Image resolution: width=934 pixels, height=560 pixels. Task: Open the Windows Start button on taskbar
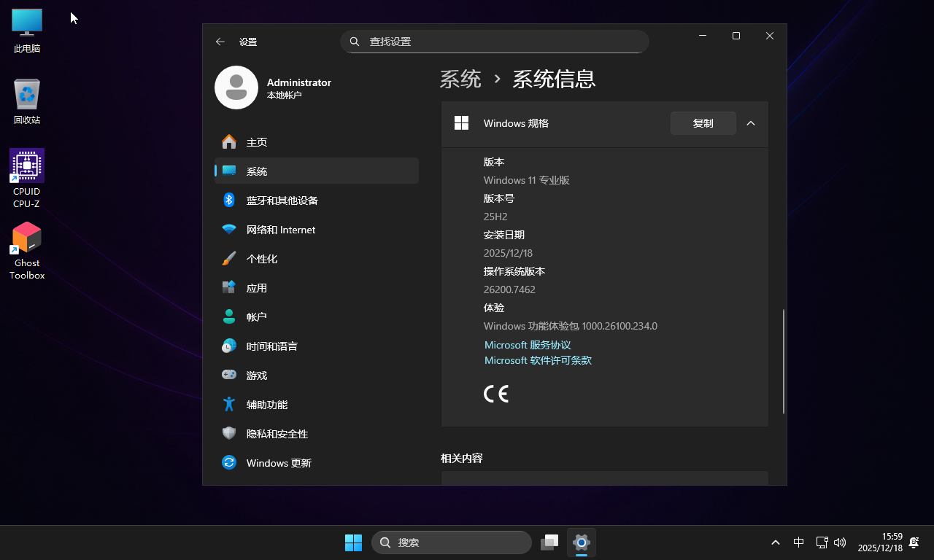353,542
